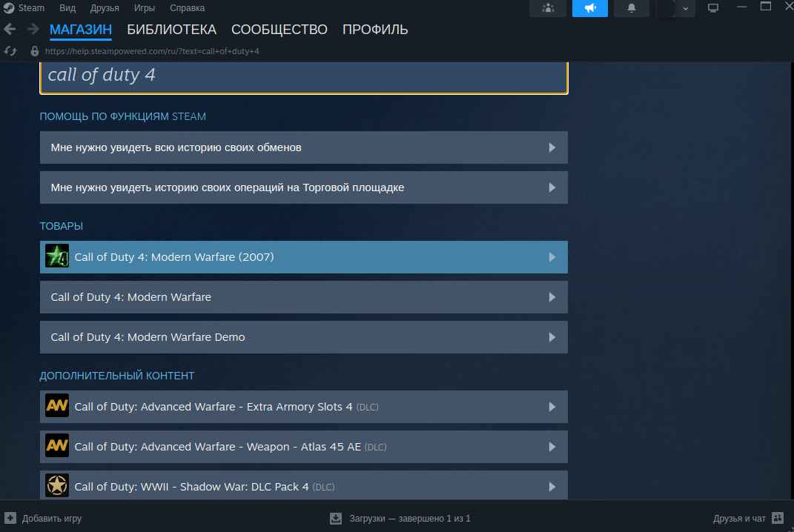Click arrow on Atlas 45 AE row
Screen dimensions: 794x532
(x=552, y=447)
